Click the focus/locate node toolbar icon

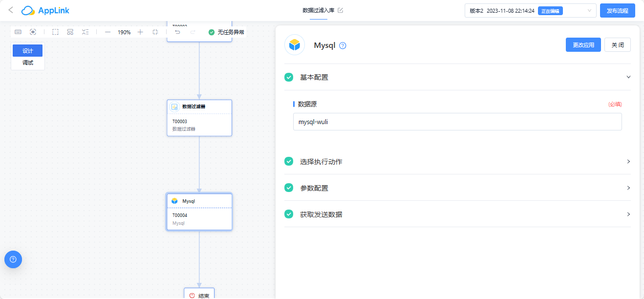point(33,32)
